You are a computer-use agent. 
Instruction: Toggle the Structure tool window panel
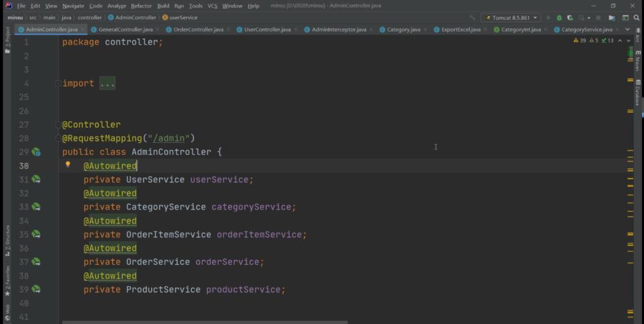point(8,239)
